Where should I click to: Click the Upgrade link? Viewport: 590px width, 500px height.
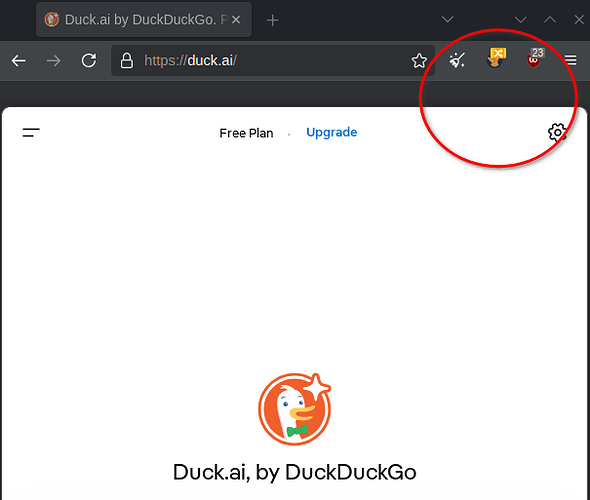(331, 132)
